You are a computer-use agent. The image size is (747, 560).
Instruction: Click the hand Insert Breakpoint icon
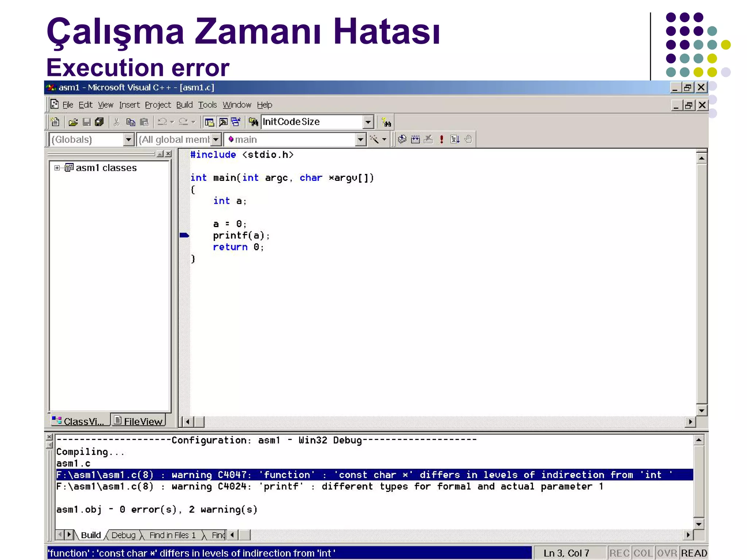(468, 139)
